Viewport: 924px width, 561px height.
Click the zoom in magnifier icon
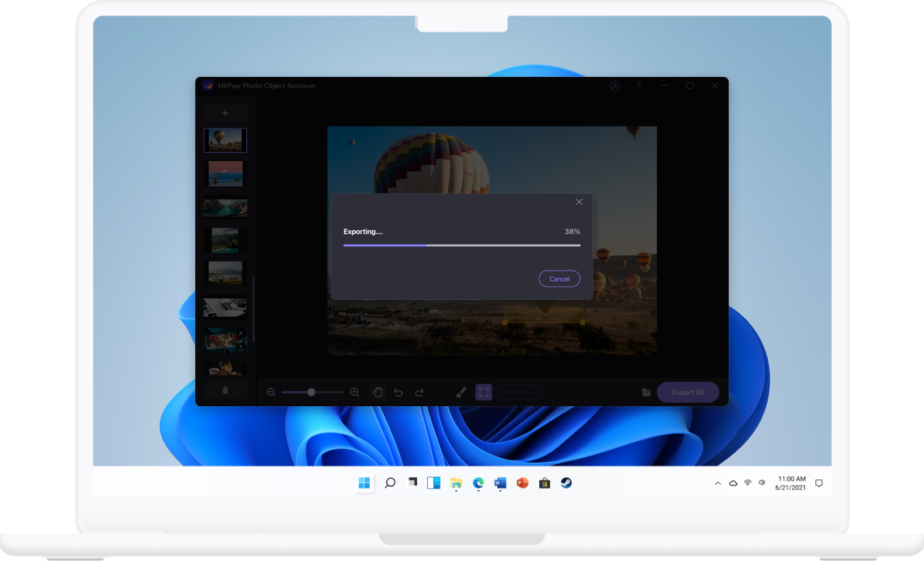pos(354,392)
